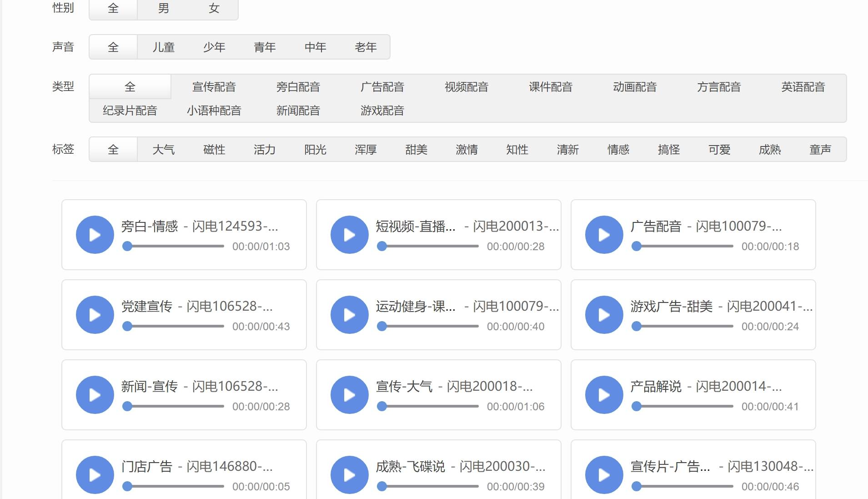Viewport: 868px width, 499px height.
Task: Filter voice age by 儿童
Action: pos(164,47)
